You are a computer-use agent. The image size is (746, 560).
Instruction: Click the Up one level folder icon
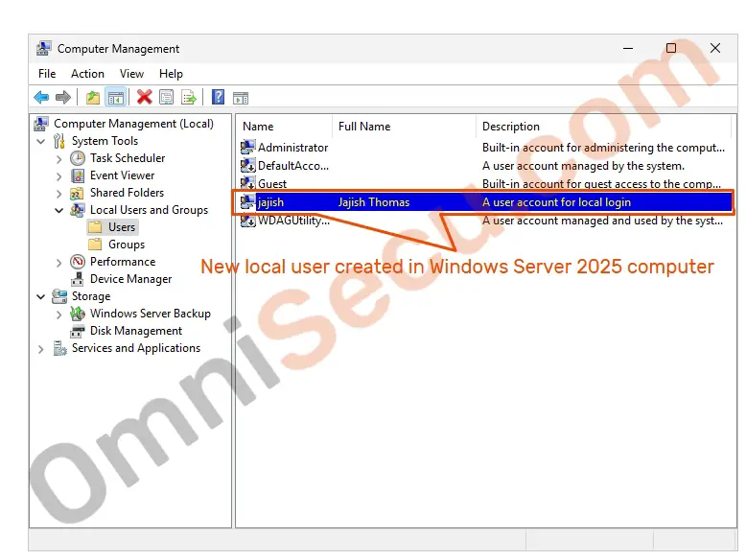point(93,98)
